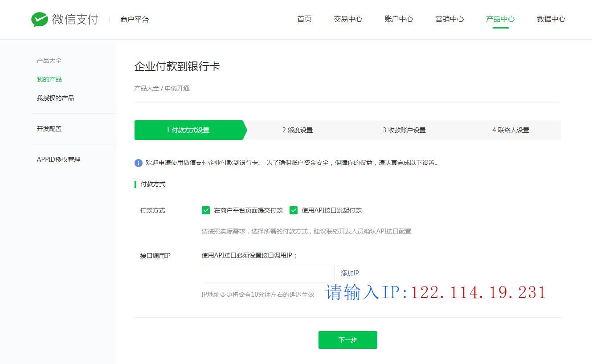Click the 企业付款到银行卡 page title
The width and height of the screenshot is (592, 364).
click(177, 67)
